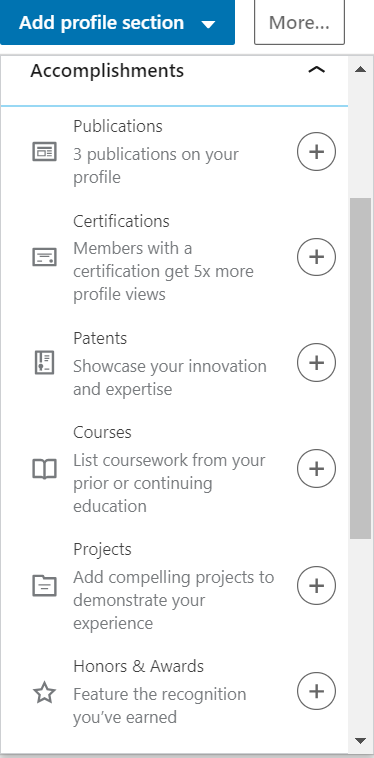
Task: Click the Patents document icon
Action: [x=44, y=363]
